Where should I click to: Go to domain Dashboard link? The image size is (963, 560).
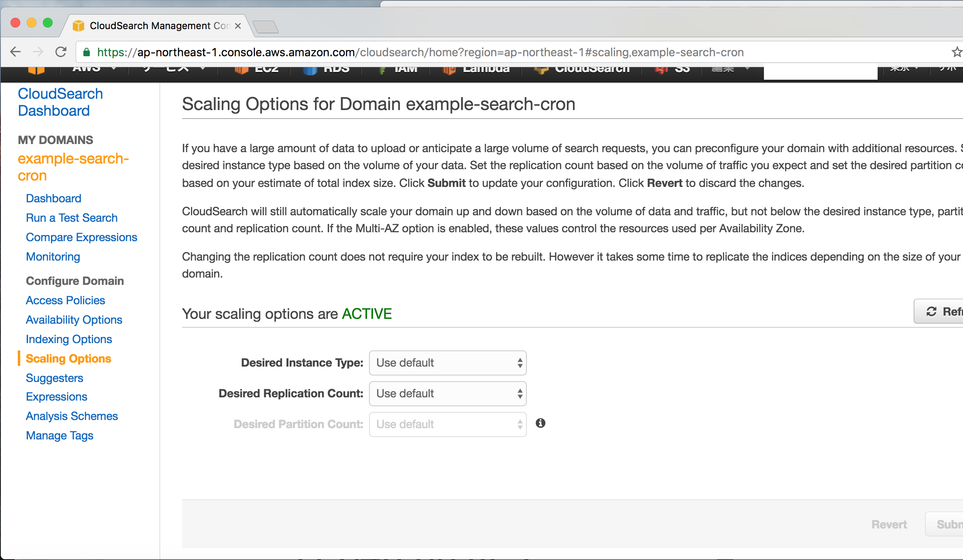point(53,198)
